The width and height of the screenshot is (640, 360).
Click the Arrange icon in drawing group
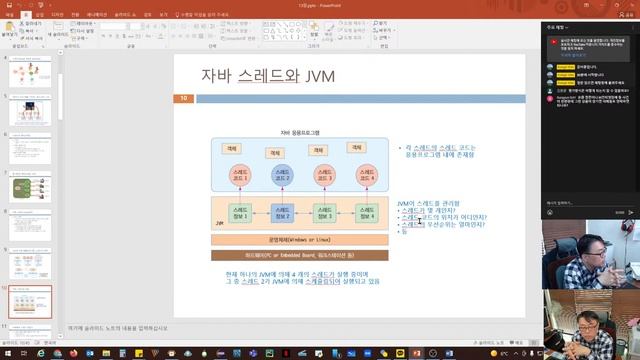click(314, 28)
